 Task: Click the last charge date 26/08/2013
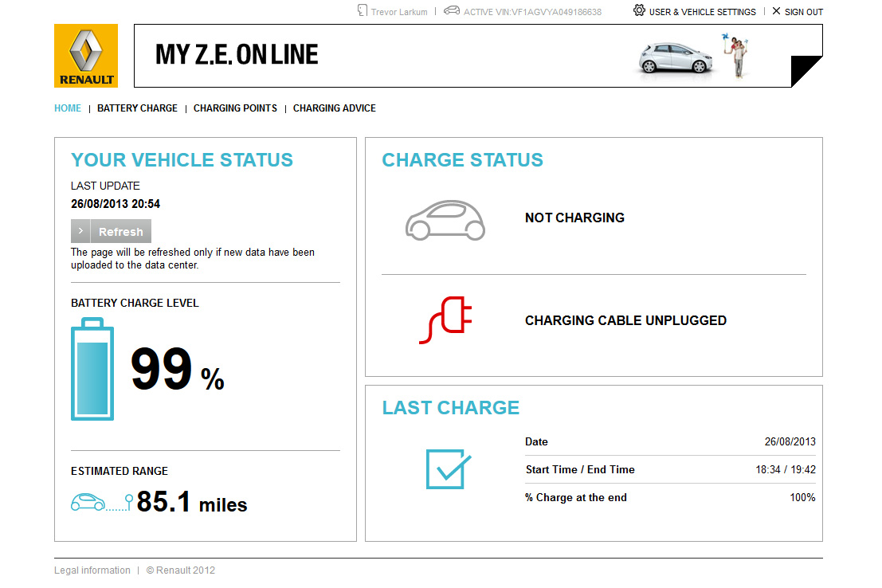(x=790, y=441)
